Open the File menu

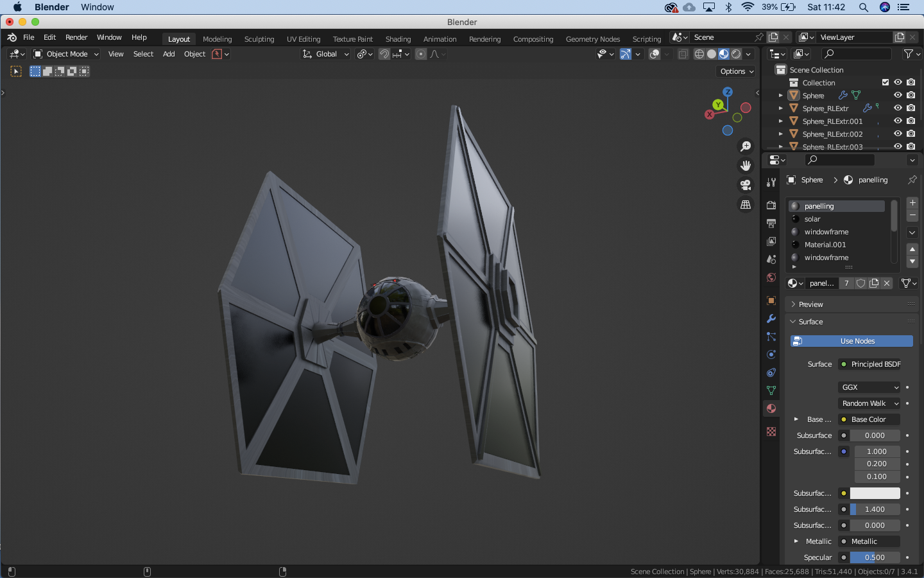click(x=29, y=37)
